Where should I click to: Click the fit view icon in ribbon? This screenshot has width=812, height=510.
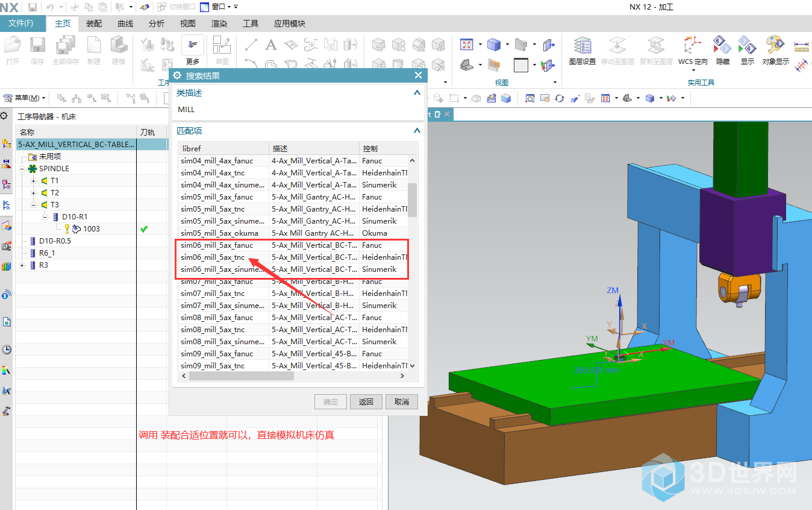[x=467, y=45]
